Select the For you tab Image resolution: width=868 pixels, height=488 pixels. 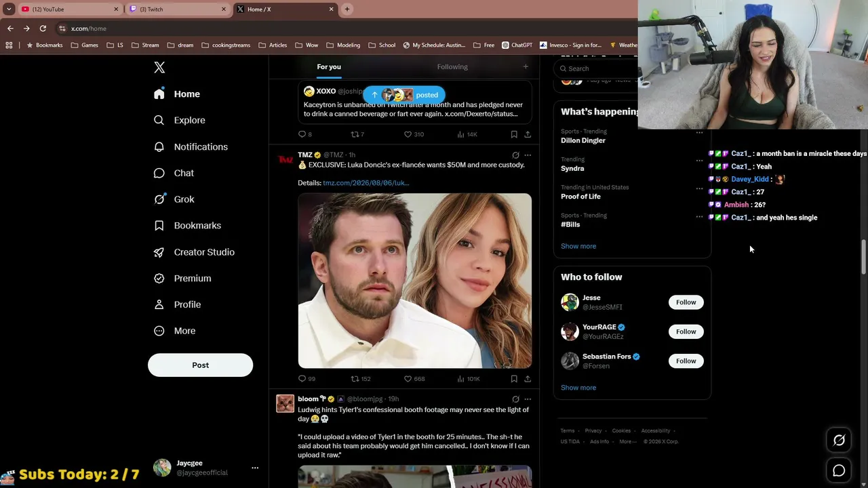[x=329, y=66]
